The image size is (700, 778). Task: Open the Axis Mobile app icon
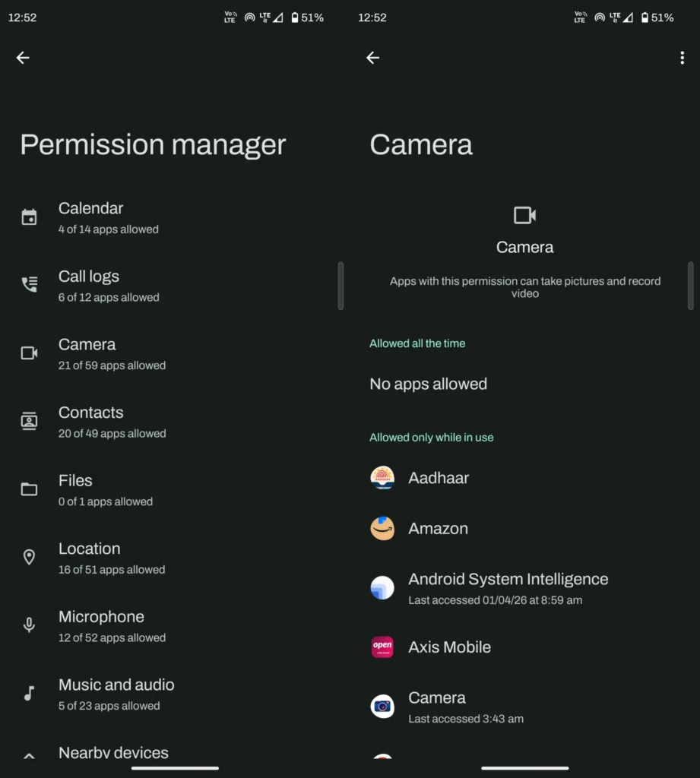tap(382, 647)
